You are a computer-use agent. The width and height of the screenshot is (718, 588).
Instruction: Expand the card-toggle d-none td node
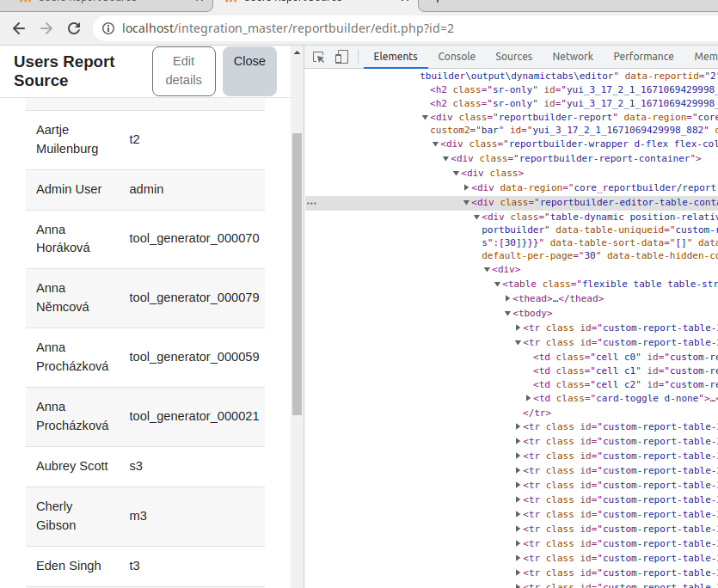click(x=528, y=398)
